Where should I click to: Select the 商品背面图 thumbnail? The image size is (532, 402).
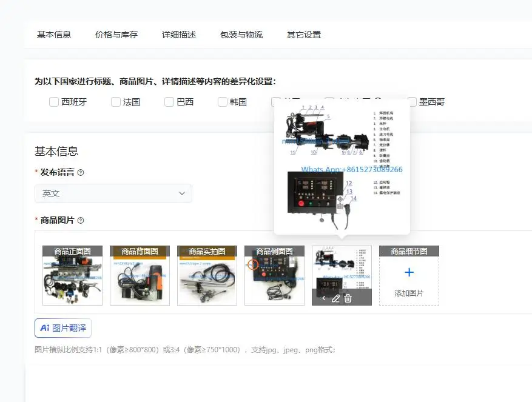pos(140,275)
